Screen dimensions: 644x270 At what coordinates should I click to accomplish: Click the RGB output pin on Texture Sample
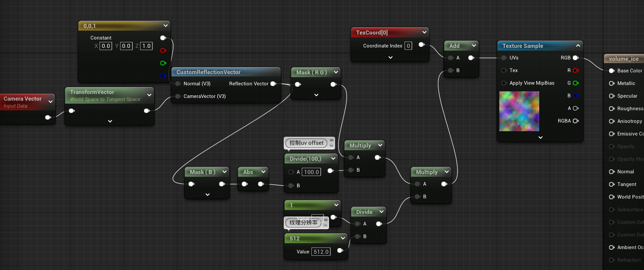[x=576, y=58]
